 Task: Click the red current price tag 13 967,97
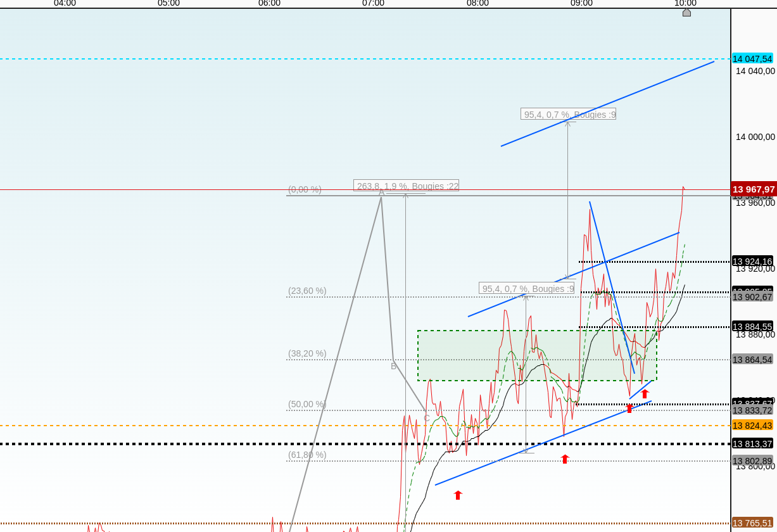click(x=754, y=189)
